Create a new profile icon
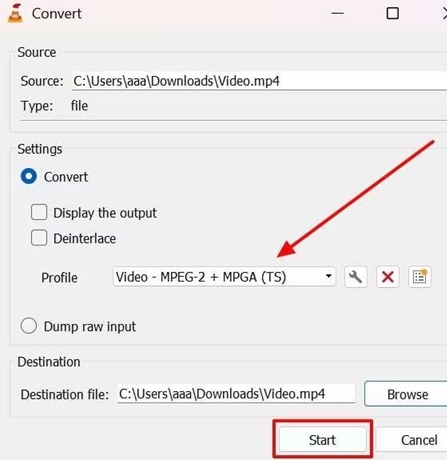Screen dimensions: 447x460 (x=420, y=277)
